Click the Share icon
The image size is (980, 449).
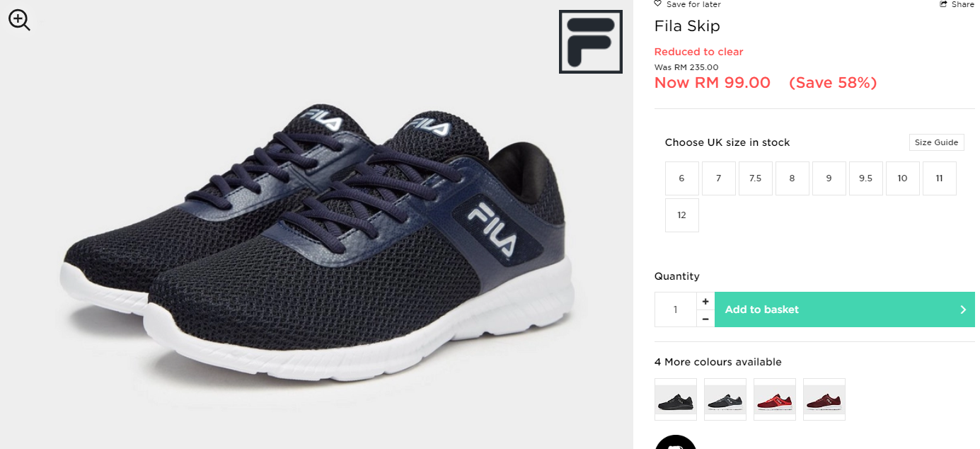pyautogui.click(x=943, y=4)
